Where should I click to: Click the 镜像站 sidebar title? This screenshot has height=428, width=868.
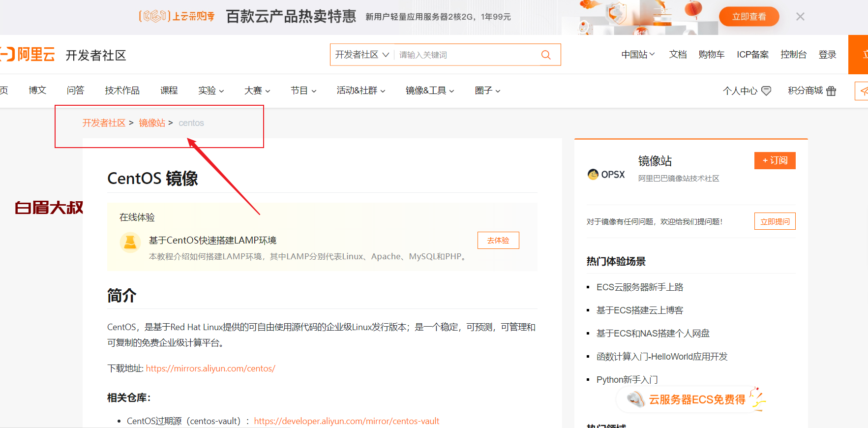(x=655, y=161)
